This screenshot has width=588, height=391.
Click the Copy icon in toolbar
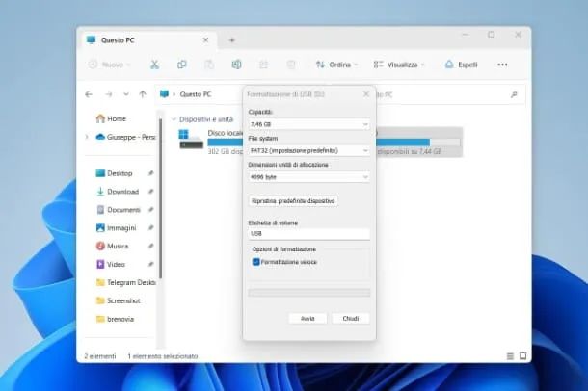pos(182,65)
